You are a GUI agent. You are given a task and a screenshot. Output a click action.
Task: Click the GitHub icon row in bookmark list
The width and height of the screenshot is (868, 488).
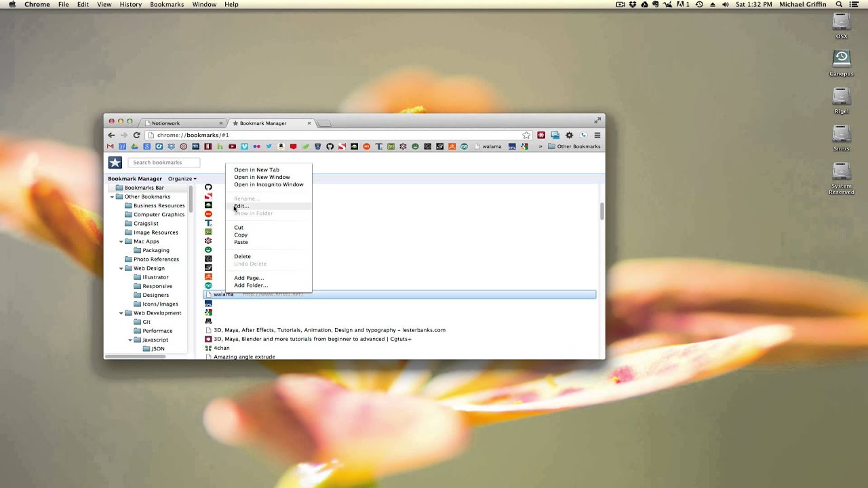pyautogui.click(x=208, y=188)
